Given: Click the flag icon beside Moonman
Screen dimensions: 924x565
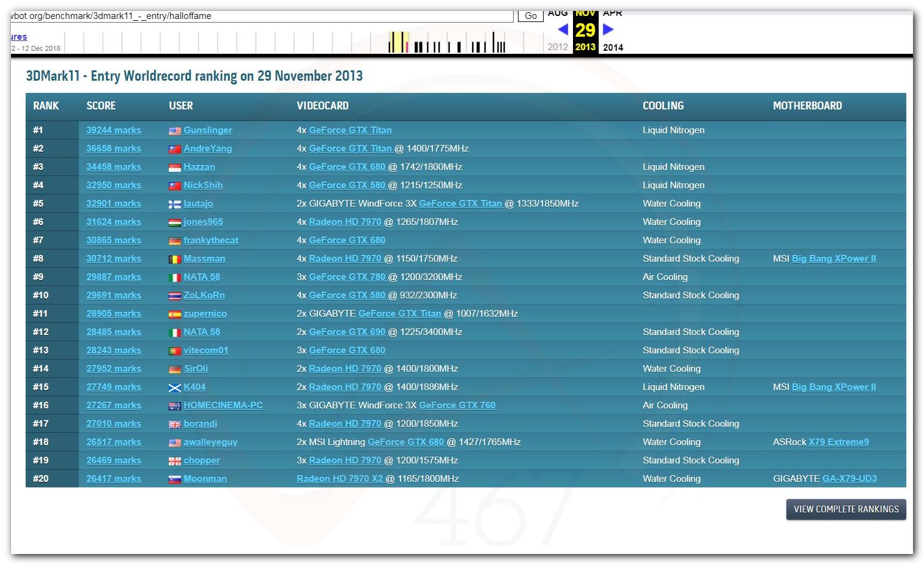Looking at the screenshot, I should (175, 479).
